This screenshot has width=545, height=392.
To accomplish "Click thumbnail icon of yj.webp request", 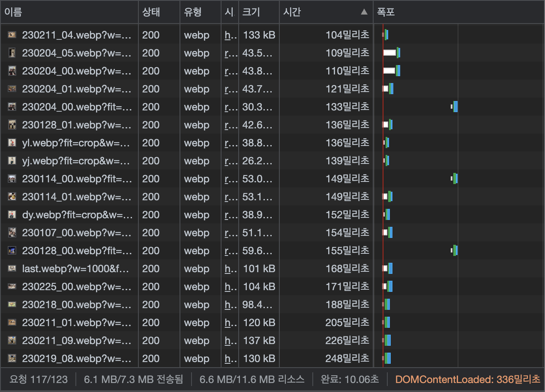I will coord(12,161).
